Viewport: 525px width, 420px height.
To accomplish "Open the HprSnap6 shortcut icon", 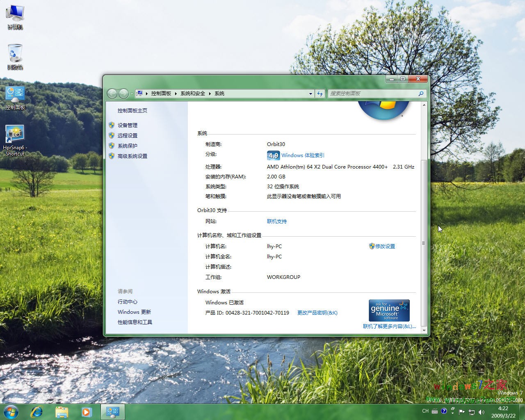I will tap(15, 139).
